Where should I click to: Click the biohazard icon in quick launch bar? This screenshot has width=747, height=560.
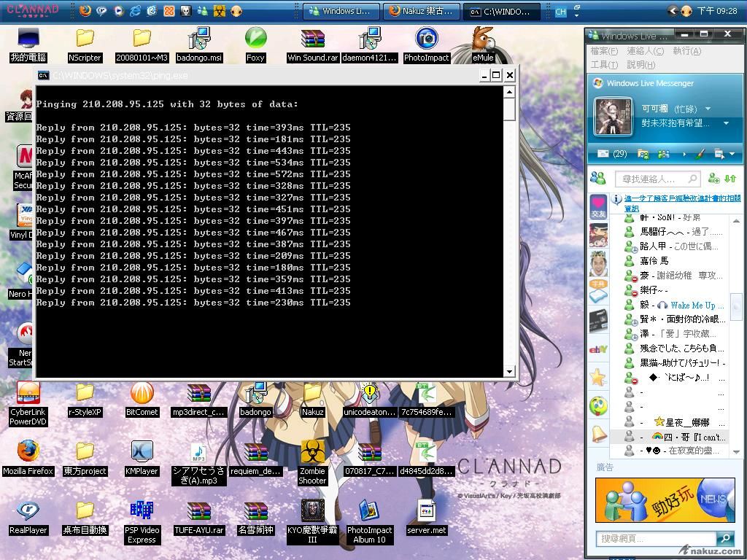coord(219,10)
